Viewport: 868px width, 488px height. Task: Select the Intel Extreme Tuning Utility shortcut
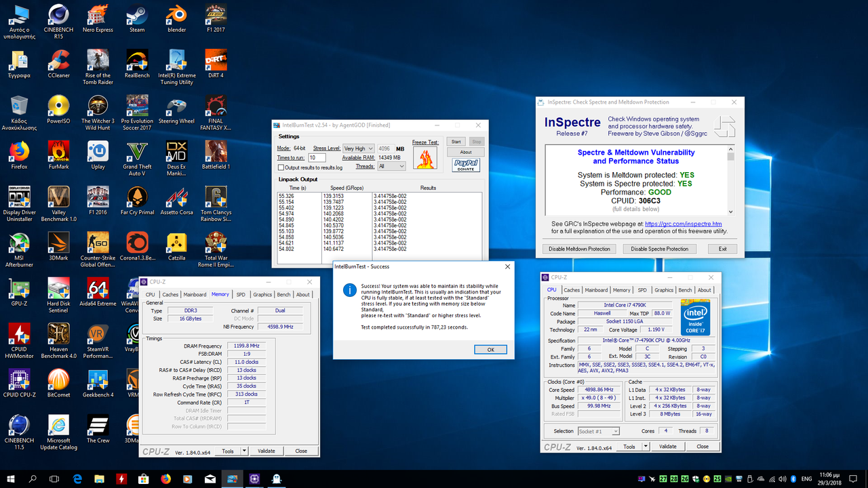coord(176,67)
